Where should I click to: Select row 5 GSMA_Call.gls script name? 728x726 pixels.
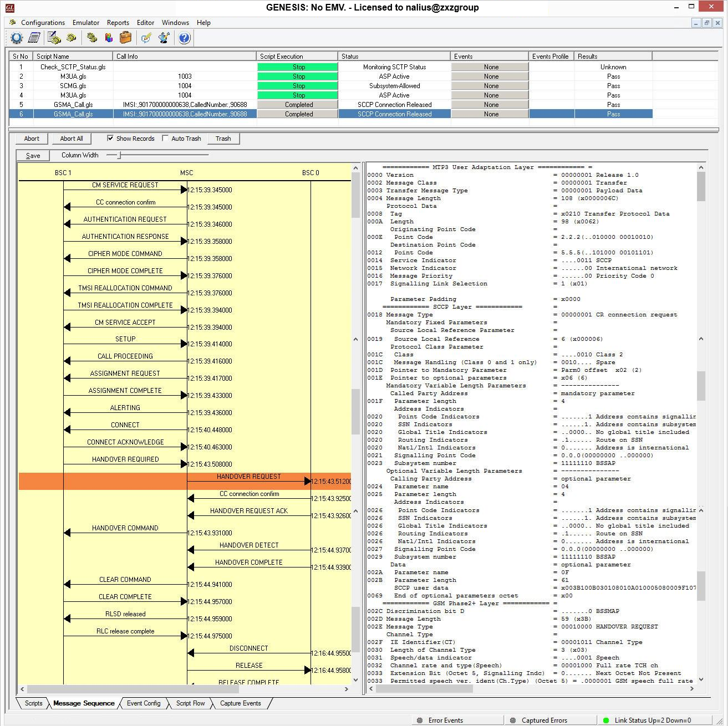point(73,105)
